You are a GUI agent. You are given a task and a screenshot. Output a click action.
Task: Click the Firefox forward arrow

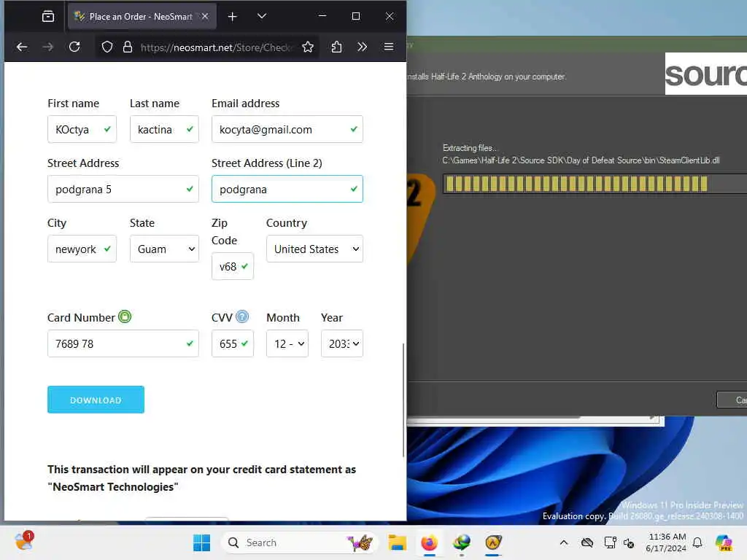coord(48,47)
